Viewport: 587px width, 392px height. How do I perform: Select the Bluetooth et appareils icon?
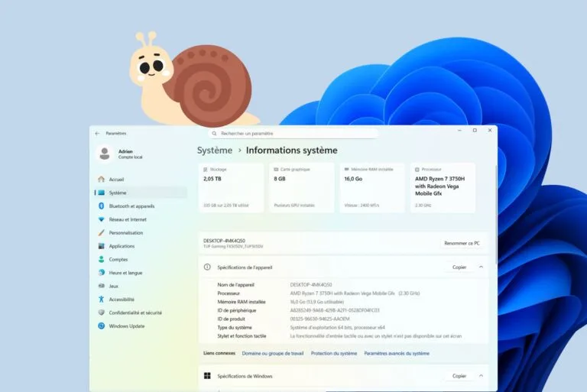(x=101, y=206)
